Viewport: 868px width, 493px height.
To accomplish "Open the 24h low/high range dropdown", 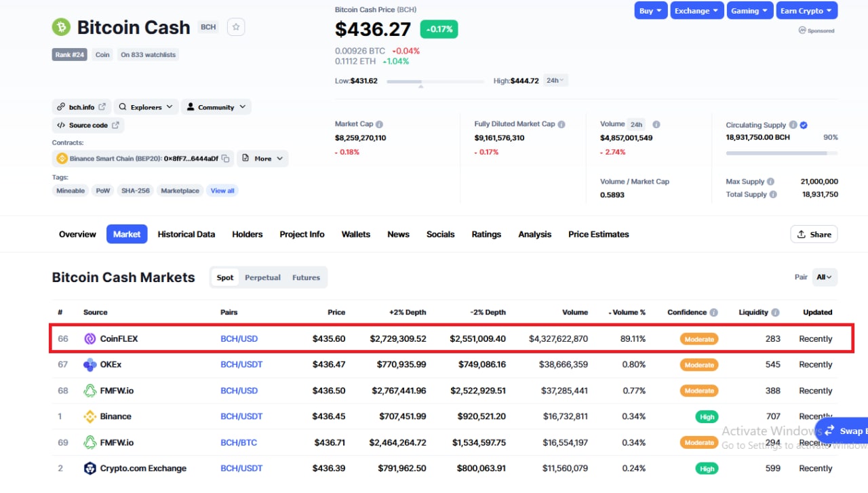I will pyautogui.click(x=555, y=81).
